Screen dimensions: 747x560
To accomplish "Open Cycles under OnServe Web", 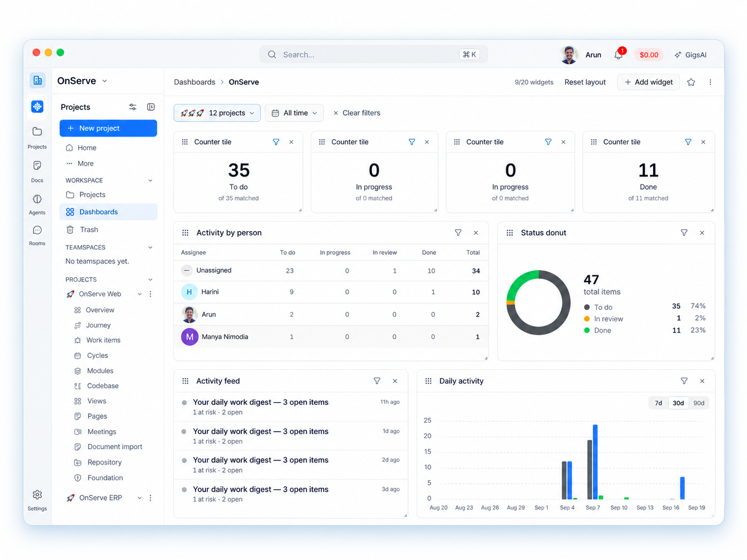I will [x=97, y=355].
